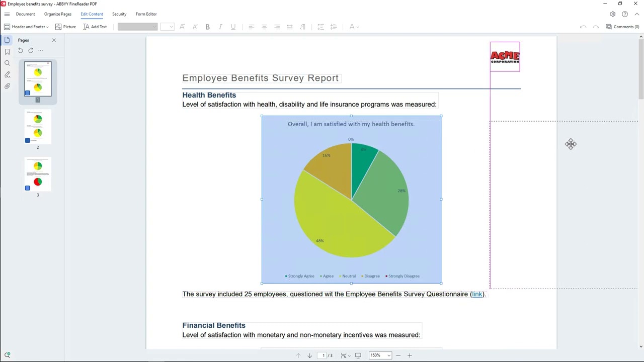
Task: Expand the font name combo box
Action: click(137, 27)
